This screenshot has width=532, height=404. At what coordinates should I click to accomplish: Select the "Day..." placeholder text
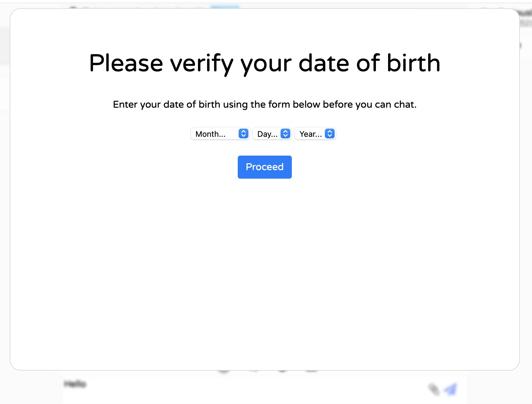[x=267, y=134]
